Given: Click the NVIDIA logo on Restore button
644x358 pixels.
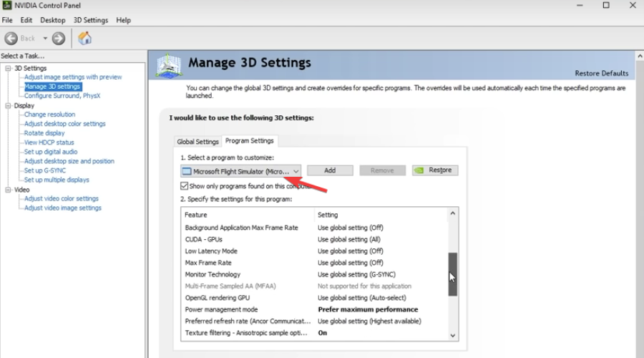Looking at the screenshot, I should coord(419,170).
